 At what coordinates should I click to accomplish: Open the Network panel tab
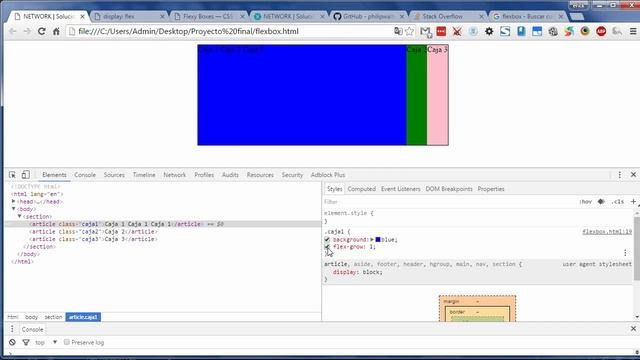175,175
